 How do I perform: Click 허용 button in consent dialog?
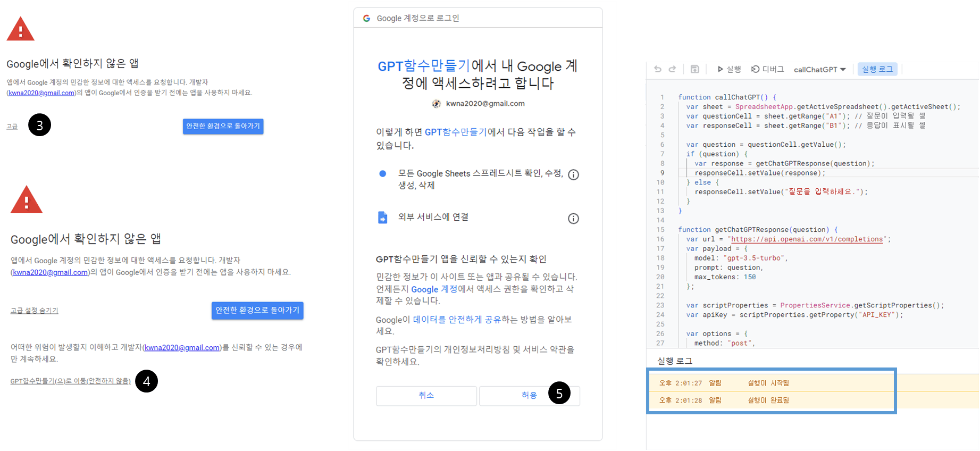(x=530, y=396)
